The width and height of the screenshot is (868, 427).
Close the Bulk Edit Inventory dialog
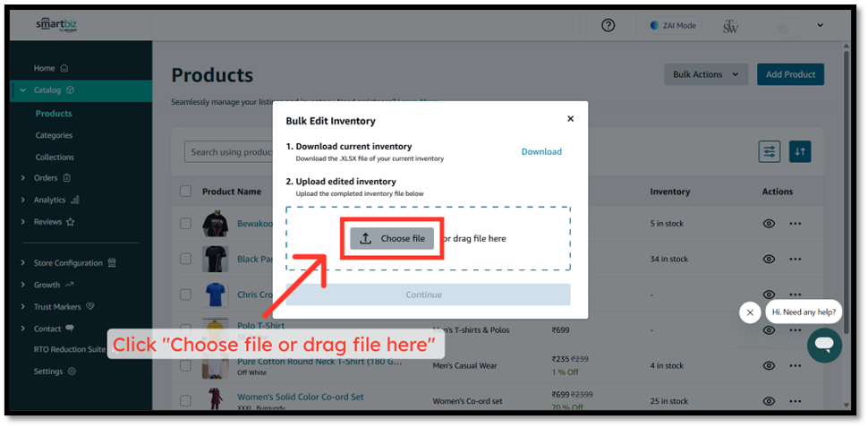pyautogui.click(x=570, y=118)
